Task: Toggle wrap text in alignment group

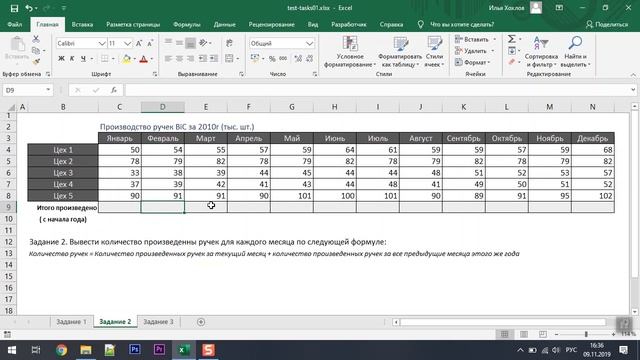Action: click(x=229, y=43)
